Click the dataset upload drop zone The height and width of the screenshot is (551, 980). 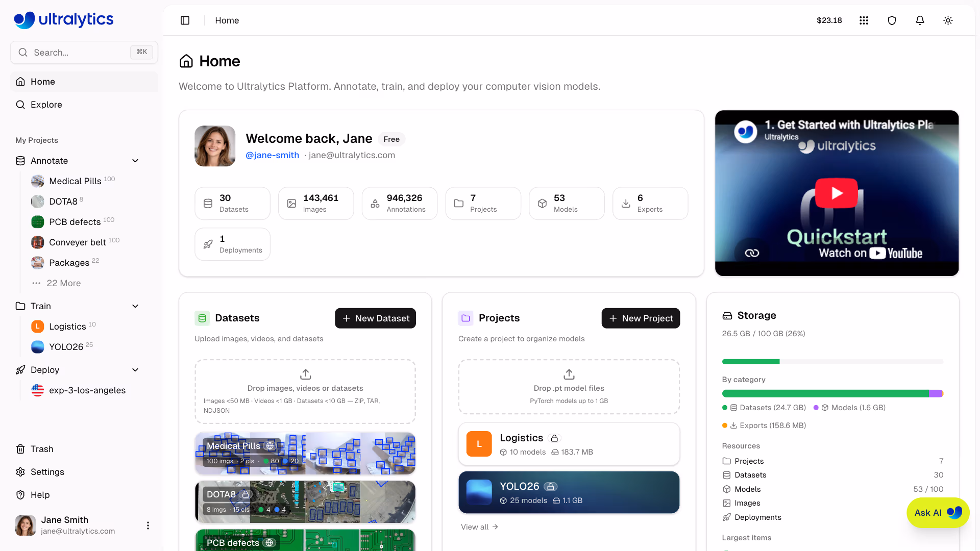click(305, 391)
